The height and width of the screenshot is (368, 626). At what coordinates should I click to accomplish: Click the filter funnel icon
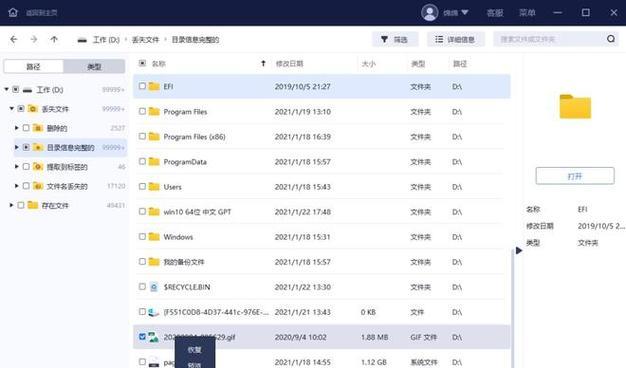pos(384,39)
